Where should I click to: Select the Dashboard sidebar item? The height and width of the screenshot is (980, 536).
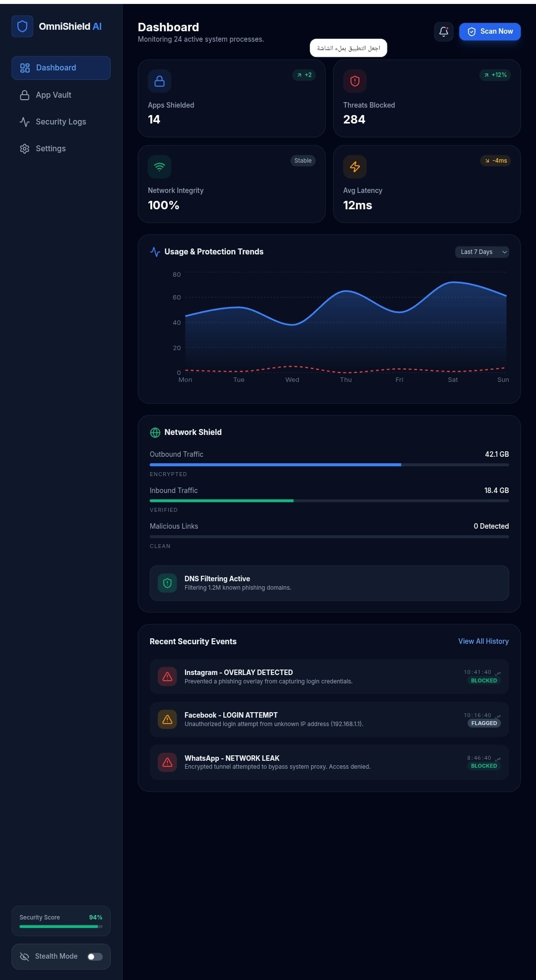click(x=61, y=68)
